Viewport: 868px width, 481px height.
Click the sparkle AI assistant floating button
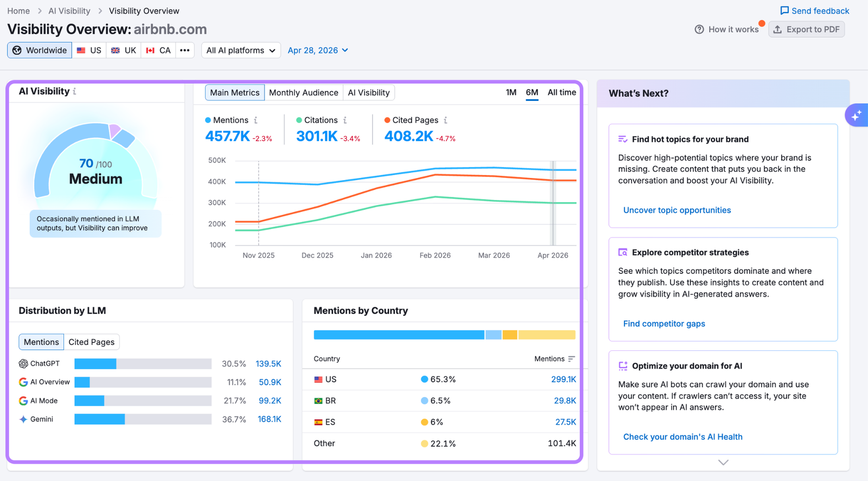(x=856, y=115)
